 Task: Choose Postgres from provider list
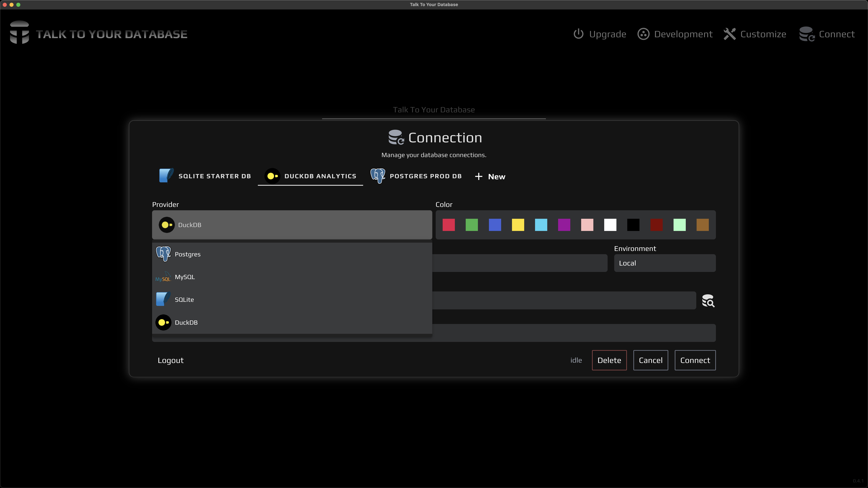292,254
